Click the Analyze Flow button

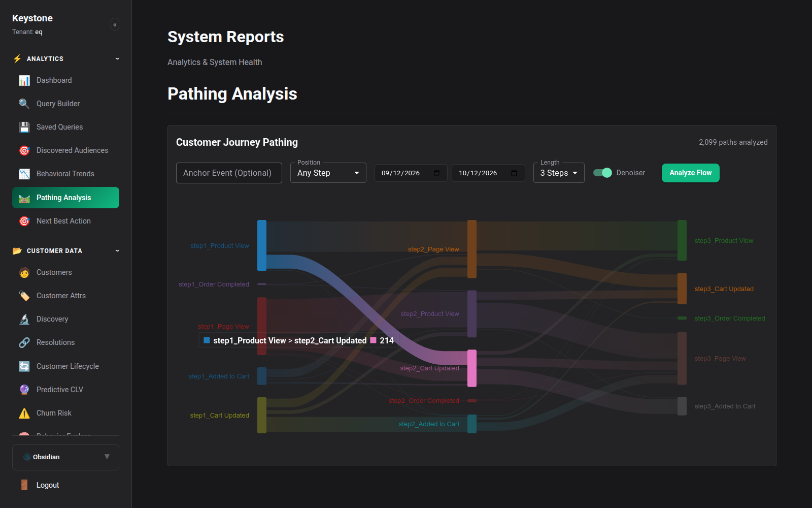point(690,173)
